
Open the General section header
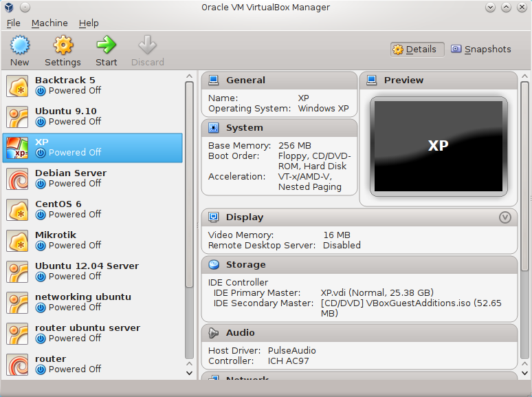click(245, 81)
